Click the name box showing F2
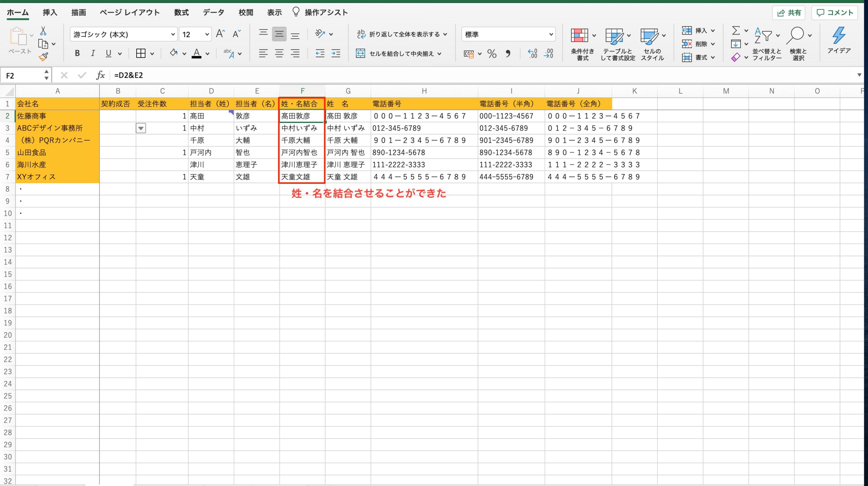Image resolution: width=868 pixels, height=486 pixels. pyautogui.click(x=25, y=75)
